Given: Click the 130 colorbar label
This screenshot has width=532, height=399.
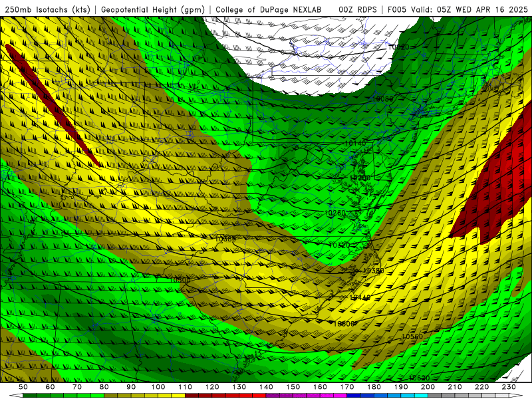Looking at the screenshot, I should tap(239, 387).
